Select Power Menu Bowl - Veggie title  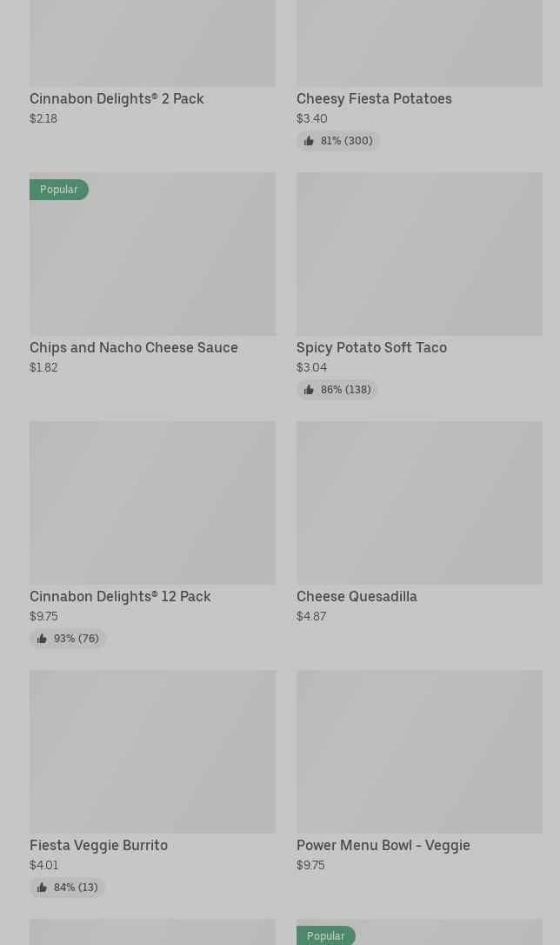[383, 845]
